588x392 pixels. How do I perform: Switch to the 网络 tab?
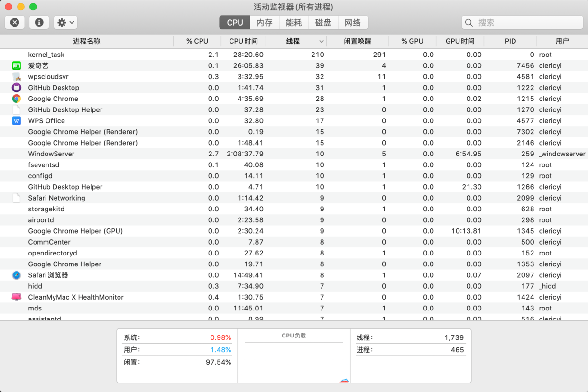[x=353, y=22]
